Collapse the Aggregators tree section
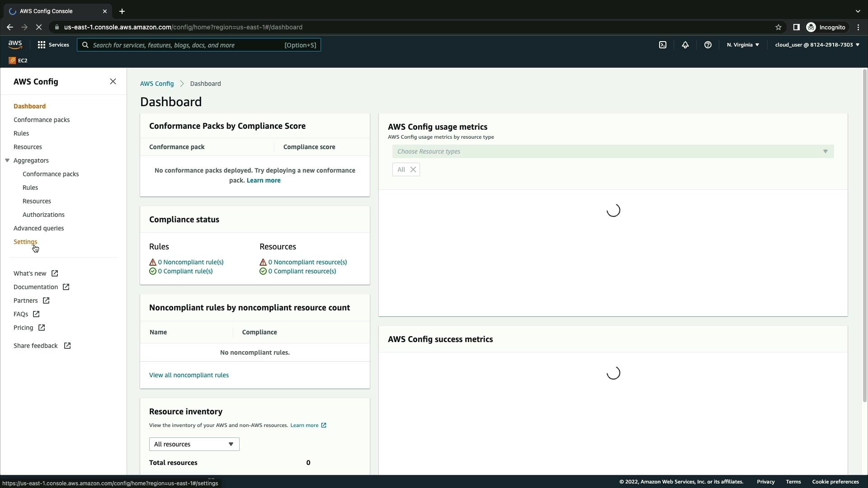868x488 pixels. [x=7, y=160]
